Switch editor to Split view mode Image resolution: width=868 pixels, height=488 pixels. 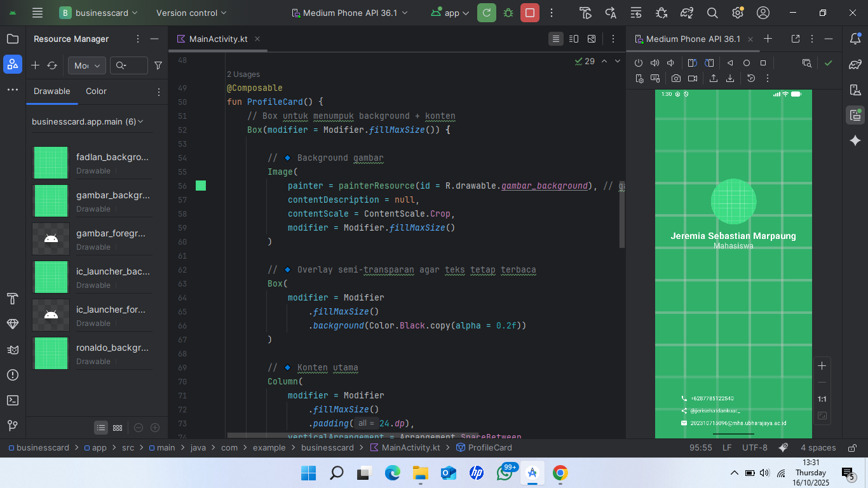point(574,39)
